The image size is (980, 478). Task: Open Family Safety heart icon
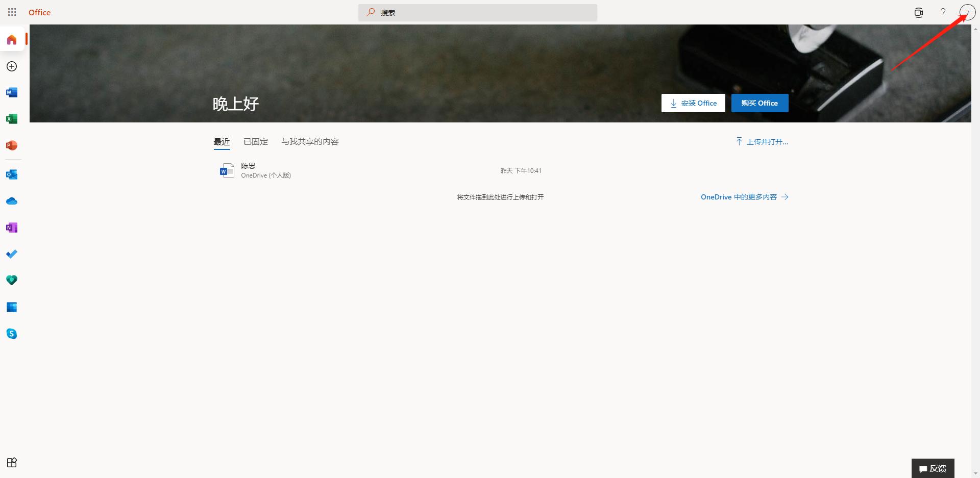click(x=12, y=280)
